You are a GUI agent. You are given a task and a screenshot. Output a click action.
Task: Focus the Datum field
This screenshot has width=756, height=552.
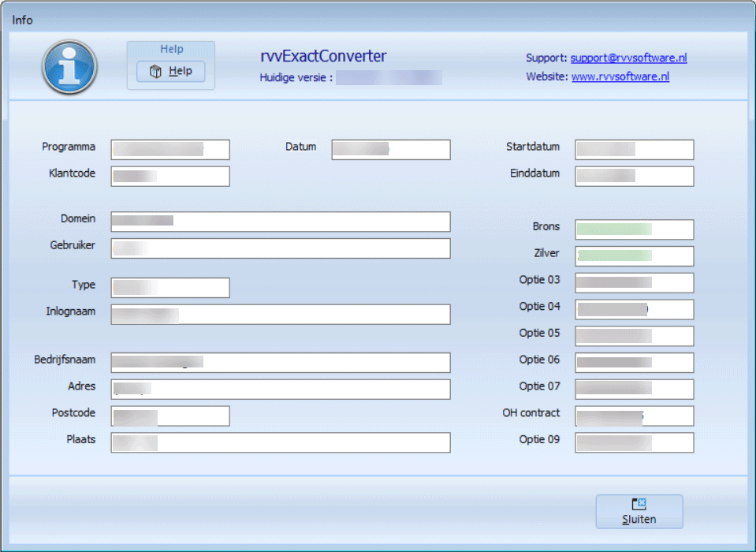[391, 150]
